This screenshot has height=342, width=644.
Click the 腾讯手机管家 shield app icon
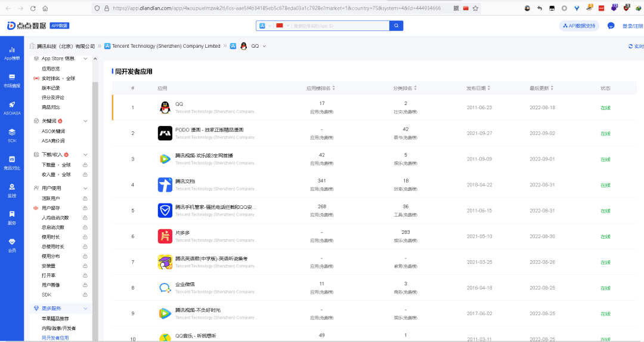click(x=165, y=211)
